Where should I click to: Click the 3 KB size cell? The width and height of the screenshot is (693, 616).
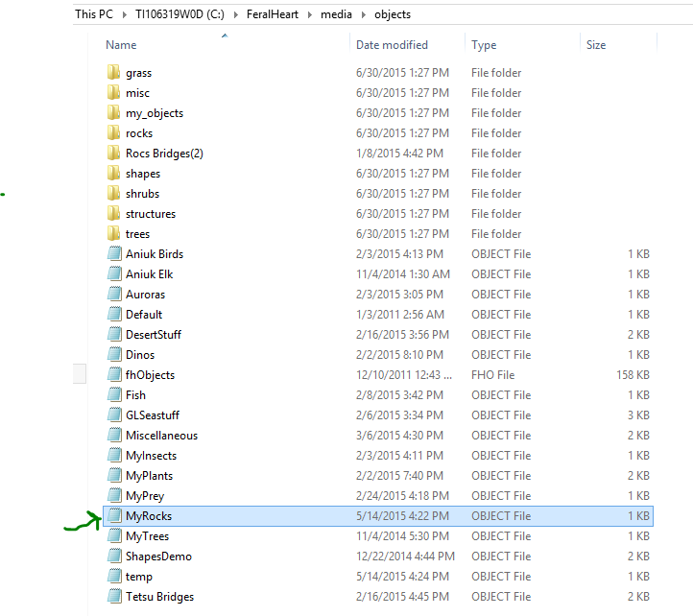[x=638, y=415]
